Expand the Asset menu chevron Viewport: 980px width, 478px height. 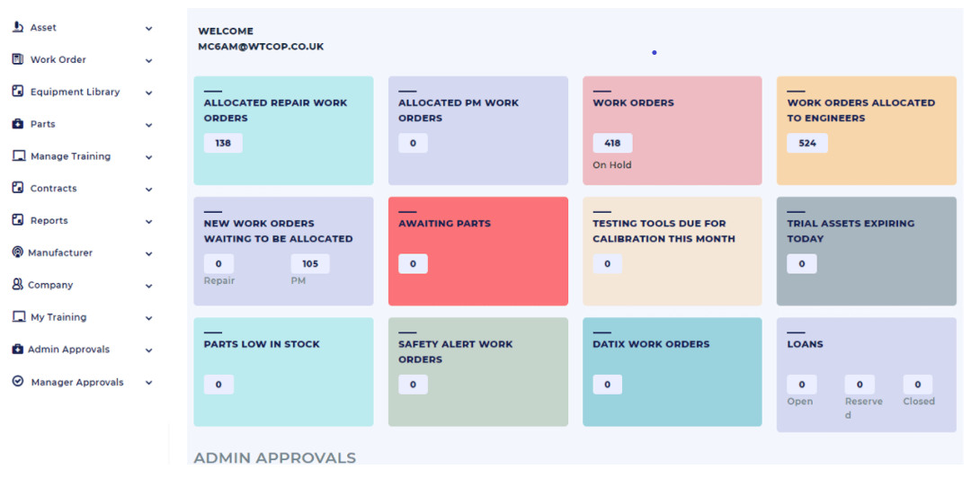click(148, 29)
